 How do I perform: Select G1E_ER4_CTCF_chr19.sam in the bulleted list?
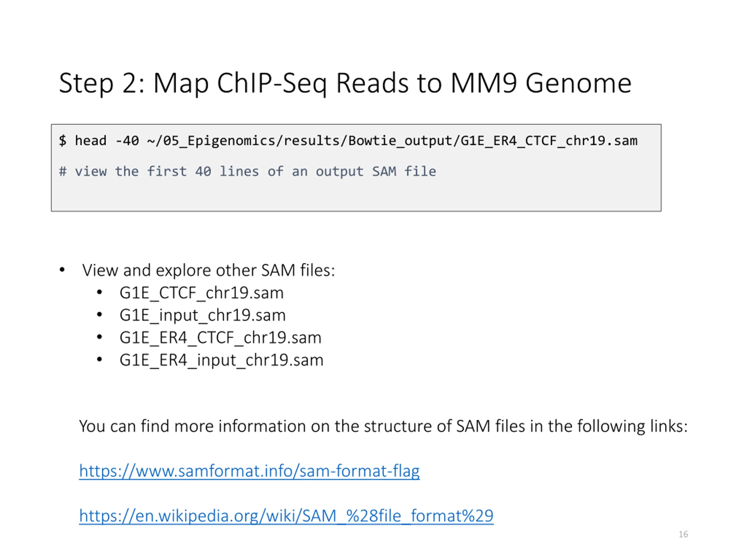pos(220,337)
